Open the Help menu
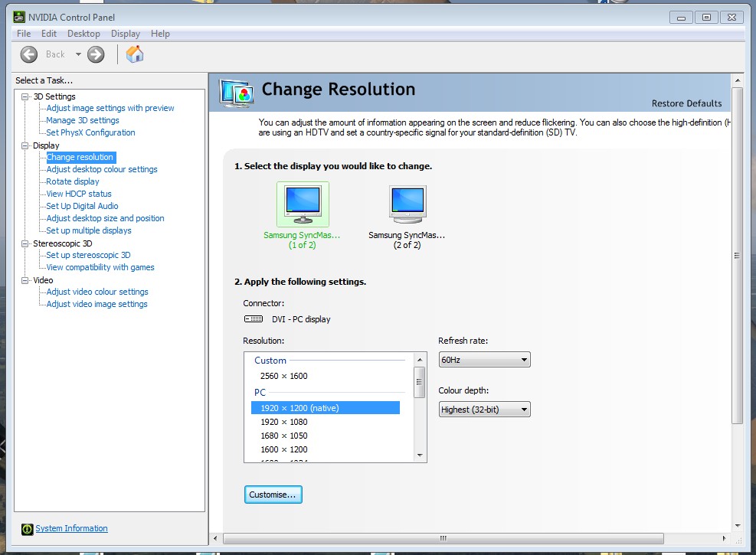 (x=160, y=34)
